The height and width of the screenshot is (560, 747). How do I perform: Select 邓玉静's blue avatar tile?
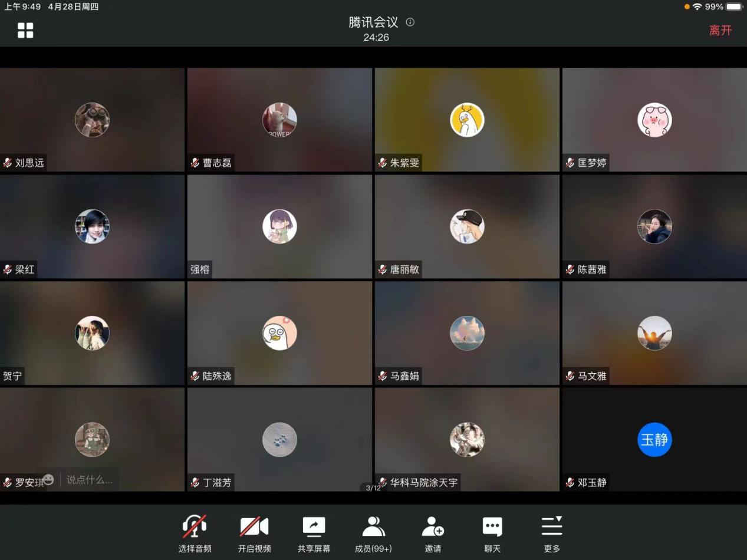coord(654,440)
